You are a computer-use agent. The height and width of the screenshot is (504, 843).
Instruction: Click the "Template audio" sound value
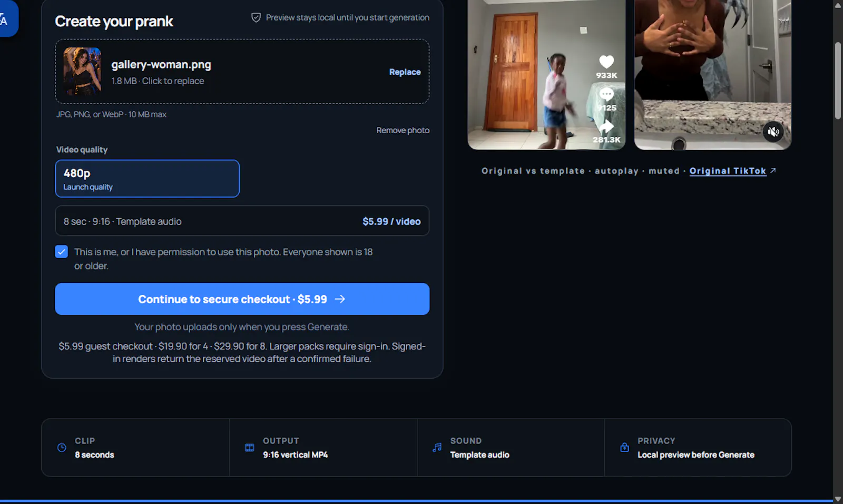pyautogui.click(x=479, y=454)
